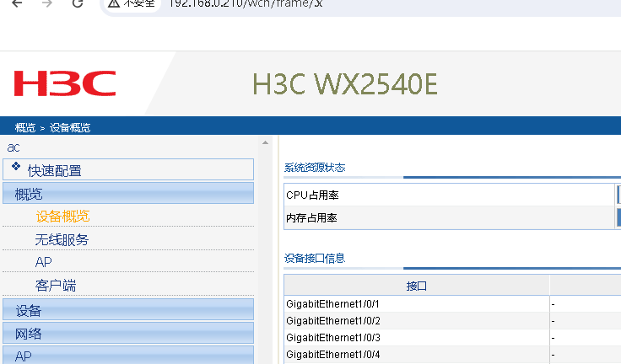Image resolution: width=621 pixels, height=364 pixels.
Task: Click the browser back arrow
Action: tap(17, 3)
